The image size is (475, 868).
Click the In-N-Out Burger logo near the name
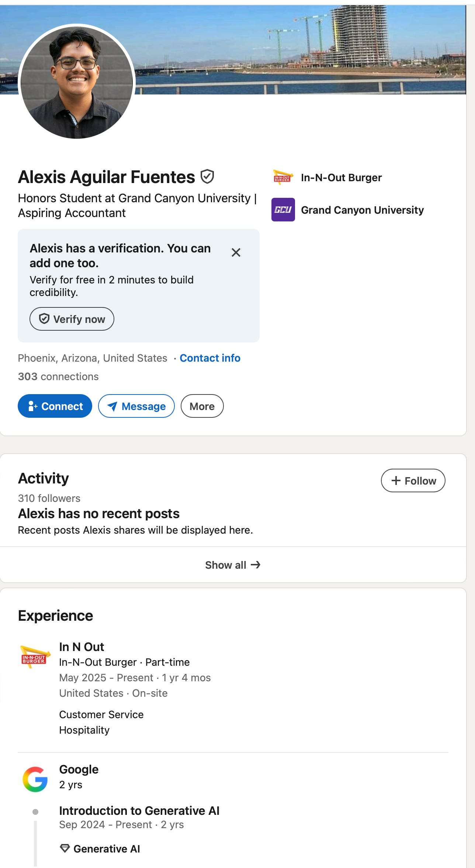(x=283, y=178)
